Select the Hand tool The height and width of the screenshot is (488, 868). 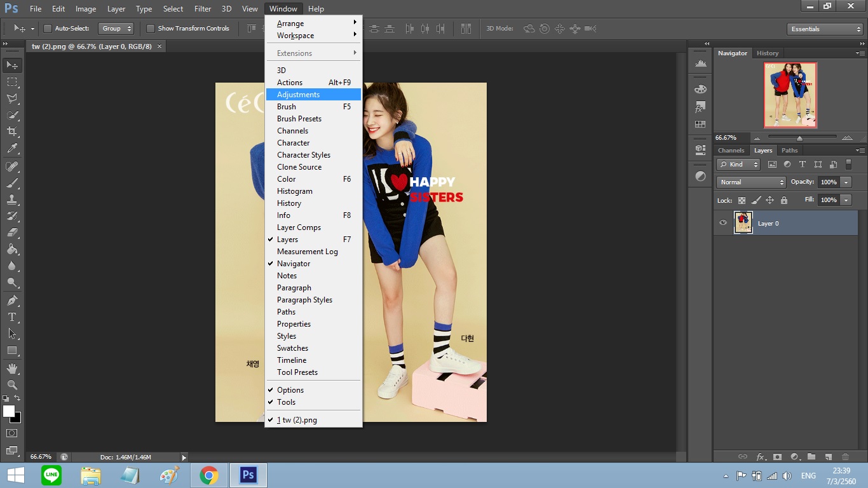pyautogui.click(x=12, y=369)
